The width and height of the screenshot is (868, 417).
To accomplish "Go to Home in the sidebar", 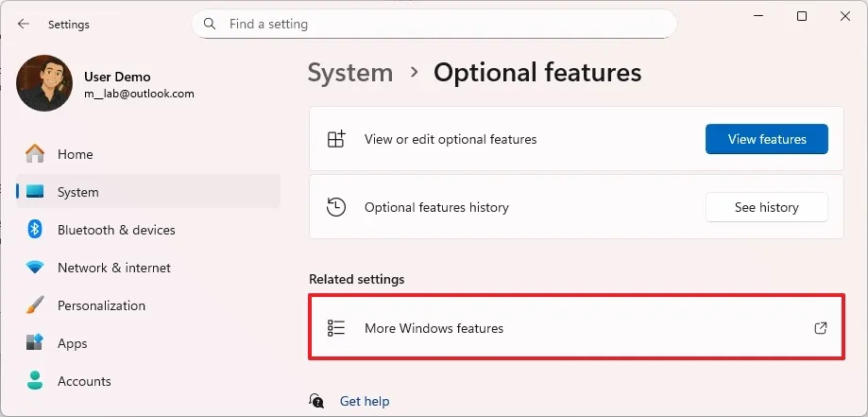I will tap(148, 153).
